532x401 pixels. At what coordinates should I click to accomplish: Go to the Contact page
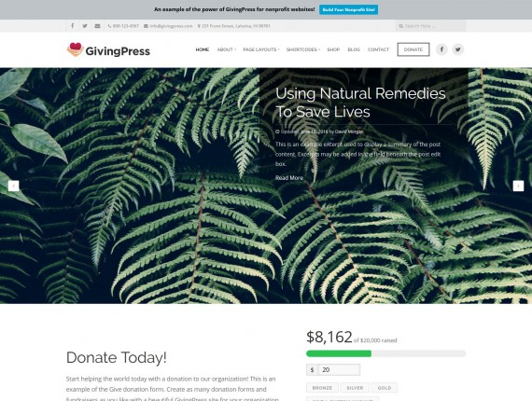click(x=378, y=49)
